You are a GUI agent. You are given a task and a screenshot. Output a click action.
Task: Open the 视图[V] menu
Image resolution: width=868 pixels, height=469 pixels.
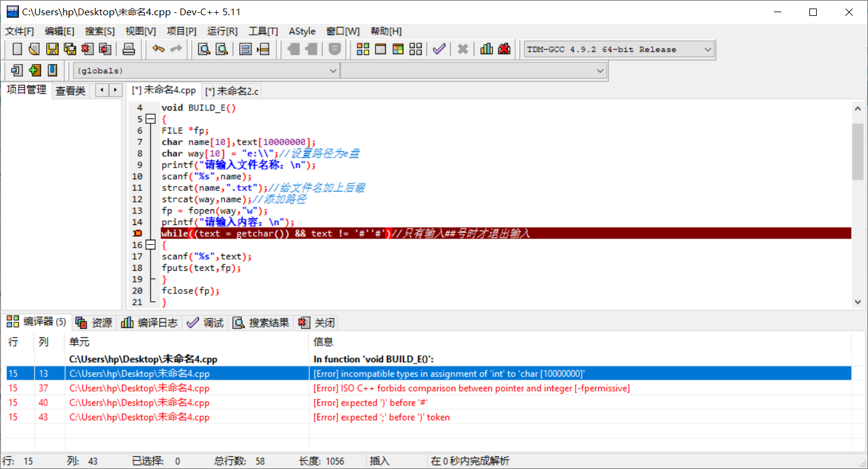[140, 31]
